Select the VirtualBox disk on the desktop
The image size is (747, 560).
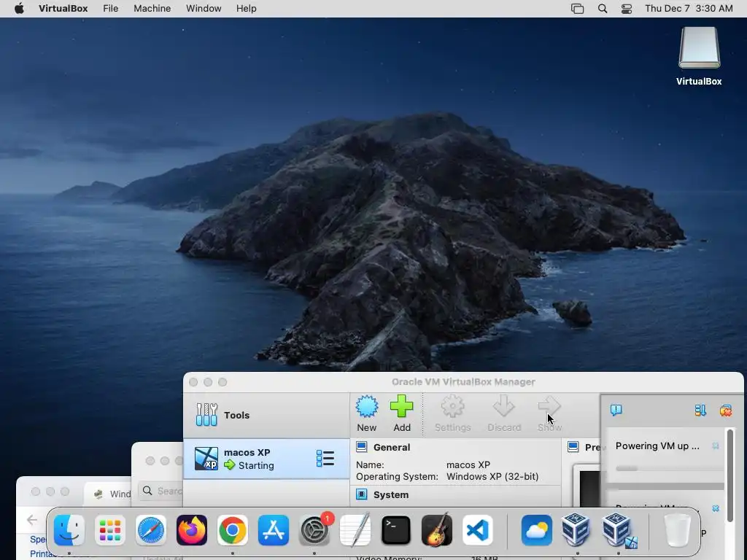(x=699, y=57)
